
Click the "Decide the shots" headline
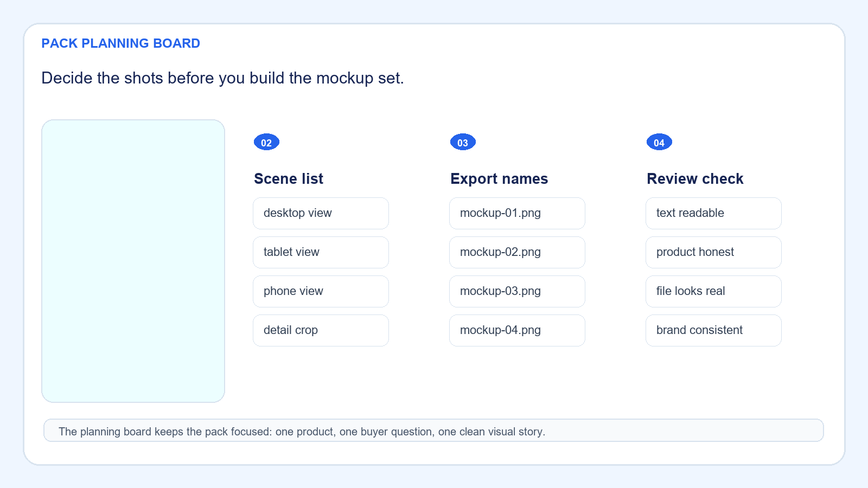point(222,78)
